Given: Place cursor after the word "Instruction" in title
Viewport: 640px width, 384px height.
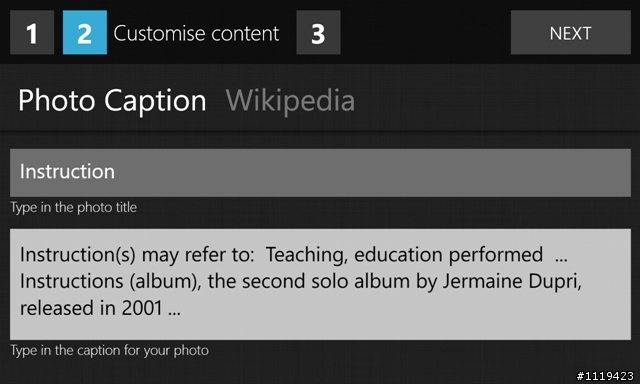Looking at the screenshot, I should [116, 172].
